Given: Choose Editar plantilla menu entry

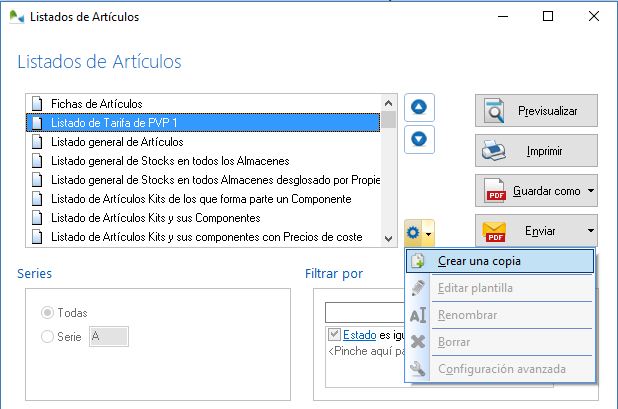Looking at the screenshot, I should point(500,288).
